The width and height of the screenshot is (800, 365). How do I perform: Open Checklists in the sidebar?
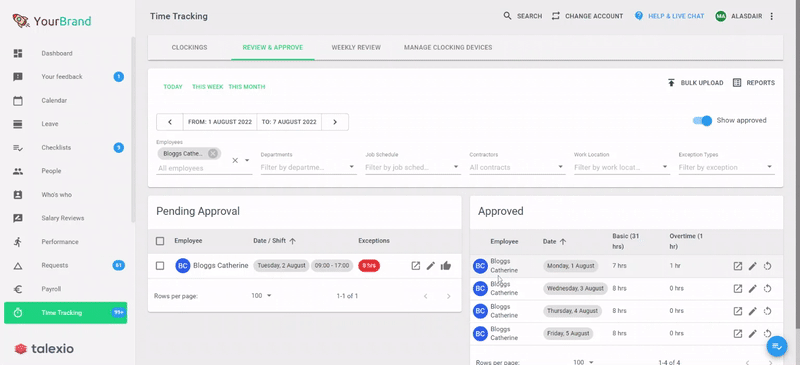(x=56, y=148)
